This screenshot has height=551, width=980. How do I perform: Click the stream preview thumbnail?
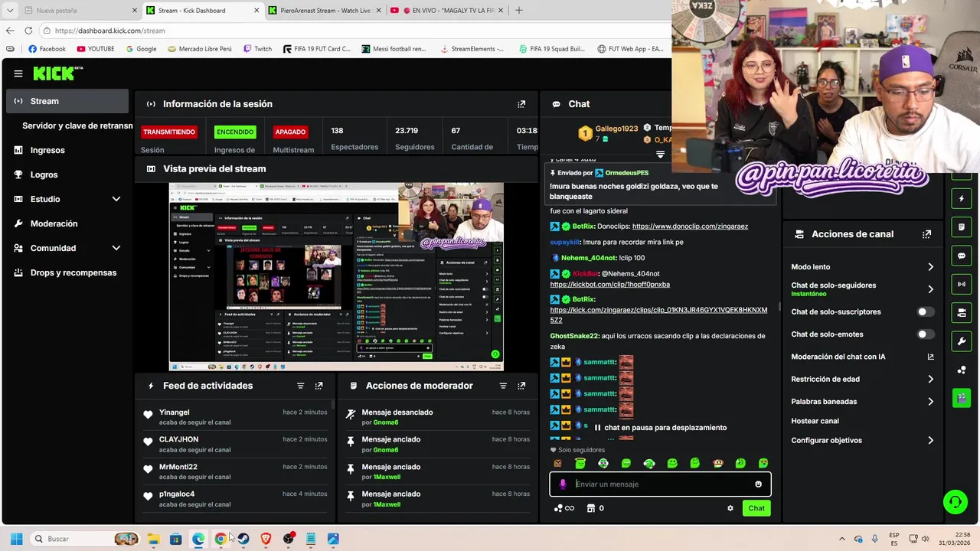[x=336, y=276]
